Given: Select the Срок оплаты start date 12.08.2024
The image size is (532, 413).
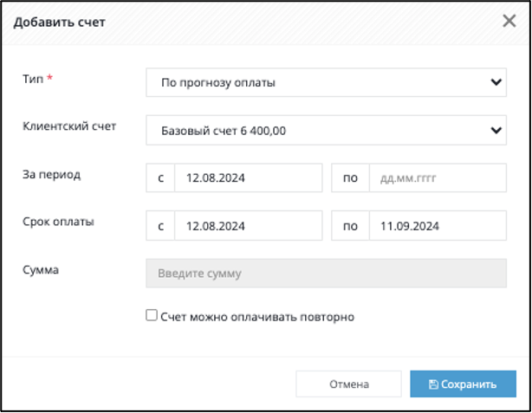Looking at the screenshot, I should (249, 226).
